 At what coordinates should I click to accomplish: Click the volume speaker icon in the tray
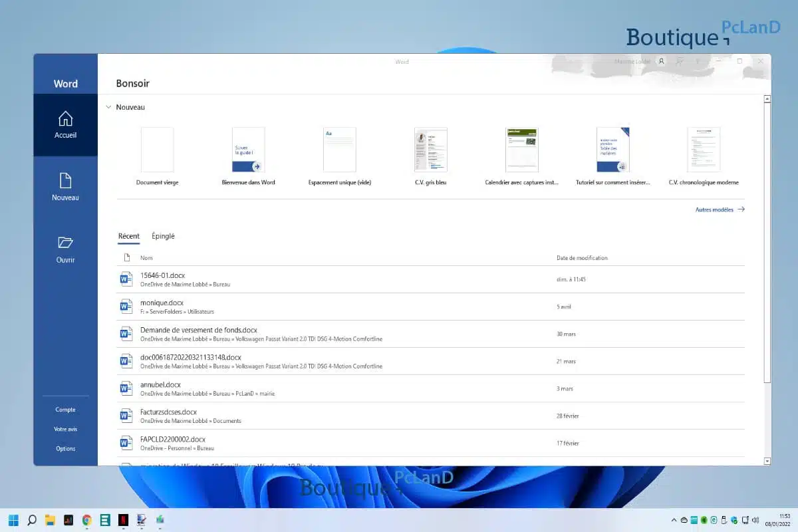pos(755,520)
